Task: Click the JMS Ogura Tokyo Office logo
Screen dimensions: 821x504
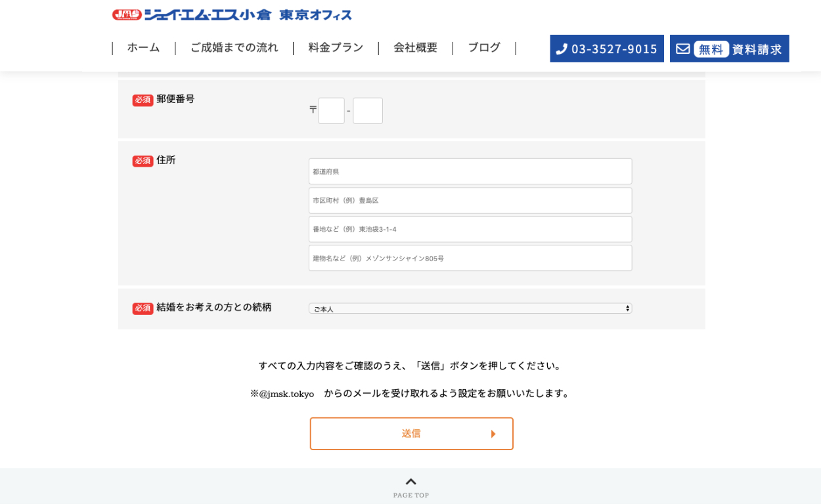Action: (231, 14)
